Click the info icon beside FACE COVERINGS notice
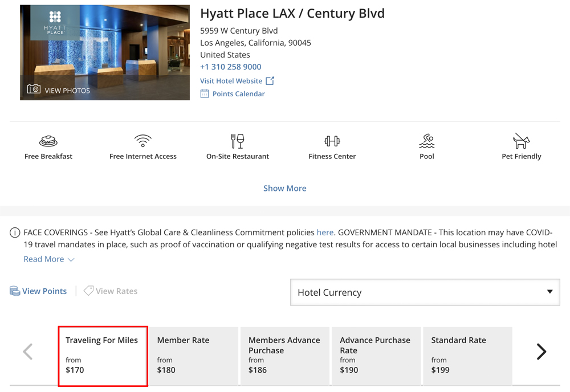 coord(15,232)
